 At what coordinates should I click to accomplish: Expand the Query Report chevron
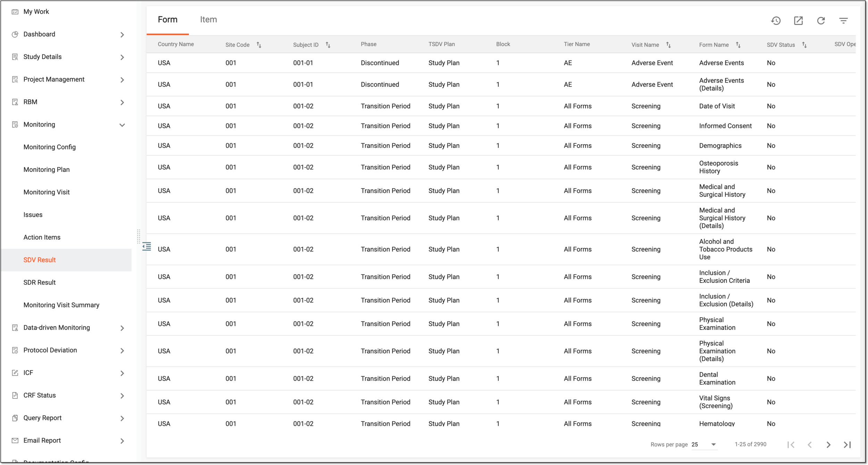coord(122,418)
